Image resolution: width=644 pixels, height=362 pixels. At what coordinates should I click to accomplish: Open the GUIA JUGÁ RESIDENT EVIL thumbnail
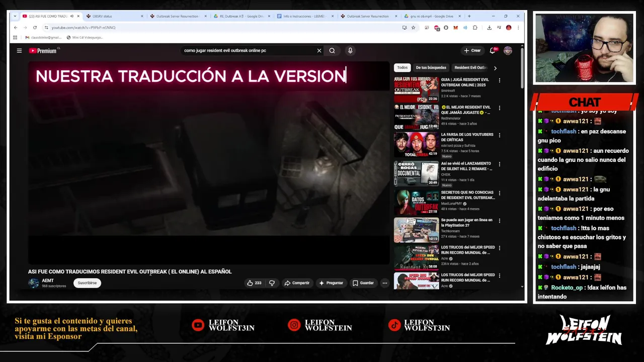(416, 89)
